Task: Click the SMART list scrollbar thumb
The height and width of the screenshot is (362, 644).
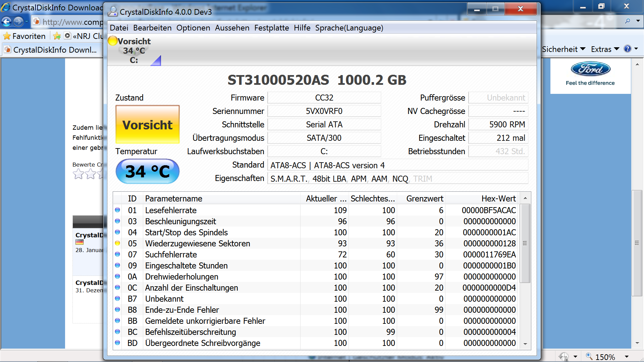Action: point(525,243)
